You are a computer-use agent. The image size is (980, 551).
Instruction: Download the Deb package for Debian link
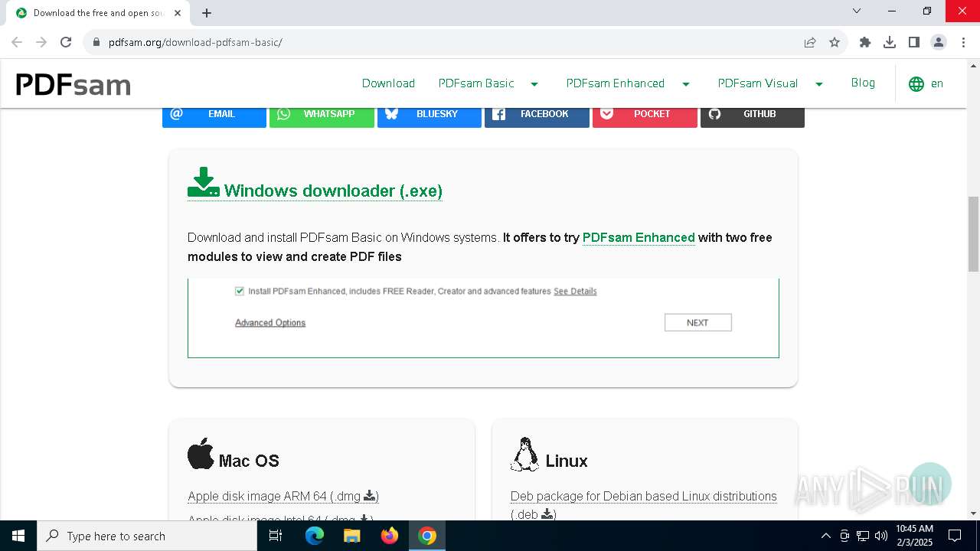643,504
